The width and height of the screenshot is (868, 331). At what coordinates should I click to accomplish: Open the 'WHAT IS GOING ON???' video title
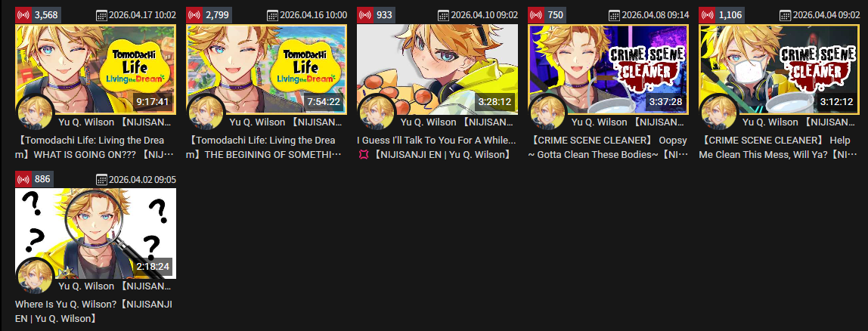(90, 147)
